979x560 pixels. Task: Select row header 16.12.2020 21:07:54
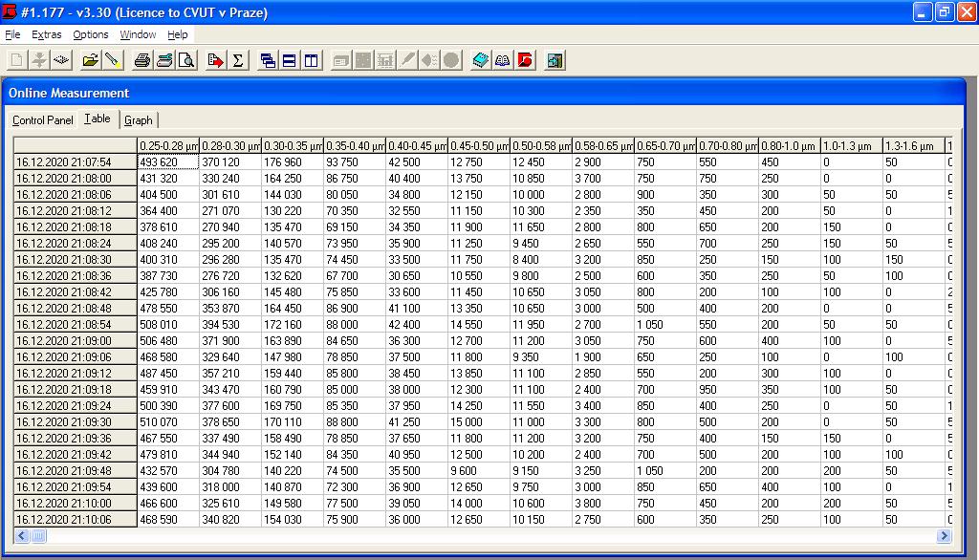click(76, 162)
